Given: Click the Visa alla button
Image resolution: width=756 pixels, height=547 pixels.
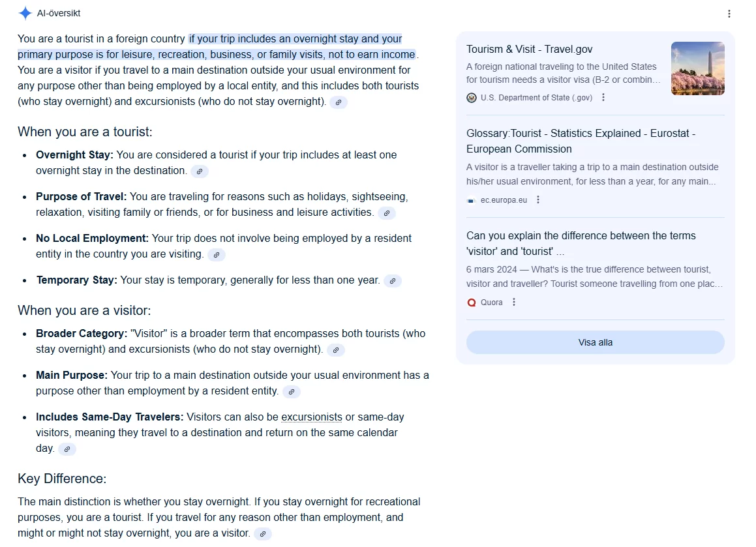Looking at the screenshot, I should click(x=595, y=342).
